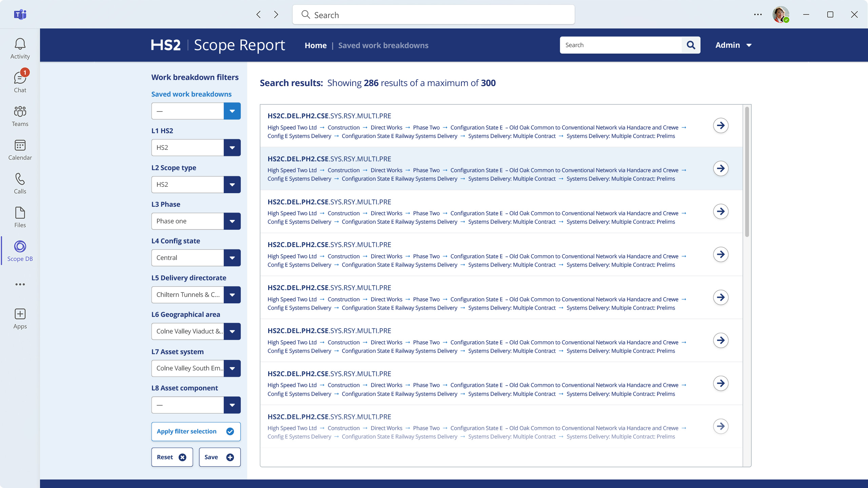This screenshot has width=868, height=488.
Task: Show more apps ellipsis in sidebar
Action: pyautogui.click(x=20, y=284)
